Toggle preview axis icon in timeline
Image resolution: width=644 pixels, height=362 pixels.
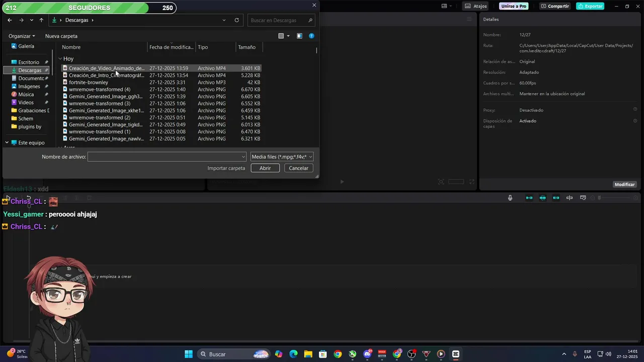coord(570,198)
